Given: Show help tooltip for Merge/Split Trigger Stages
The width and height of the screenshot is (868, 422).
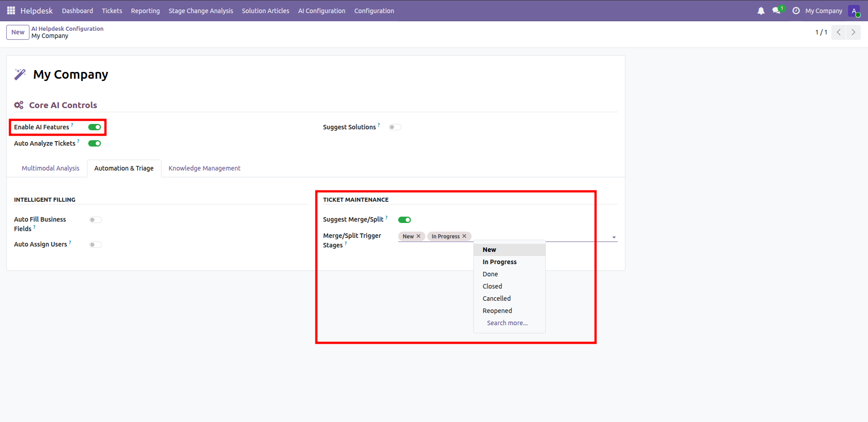Looking at the screenshot, I should pyautogui.click(x=346, y=243).
